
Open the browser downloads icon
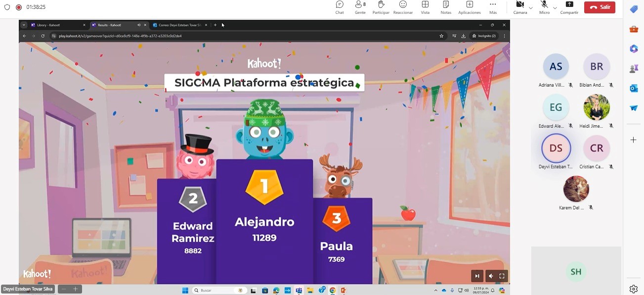[464, 36]
